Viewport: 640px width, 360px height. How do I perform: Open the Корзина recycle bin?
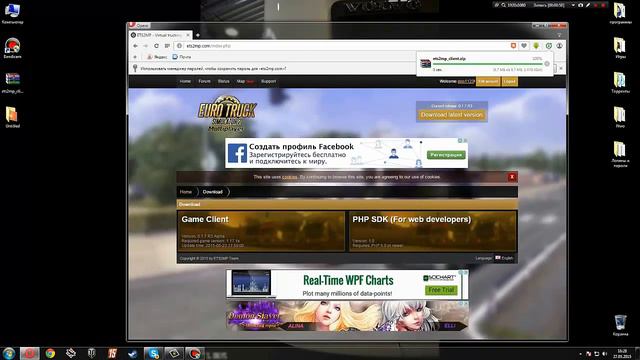[x=620, y=325]
